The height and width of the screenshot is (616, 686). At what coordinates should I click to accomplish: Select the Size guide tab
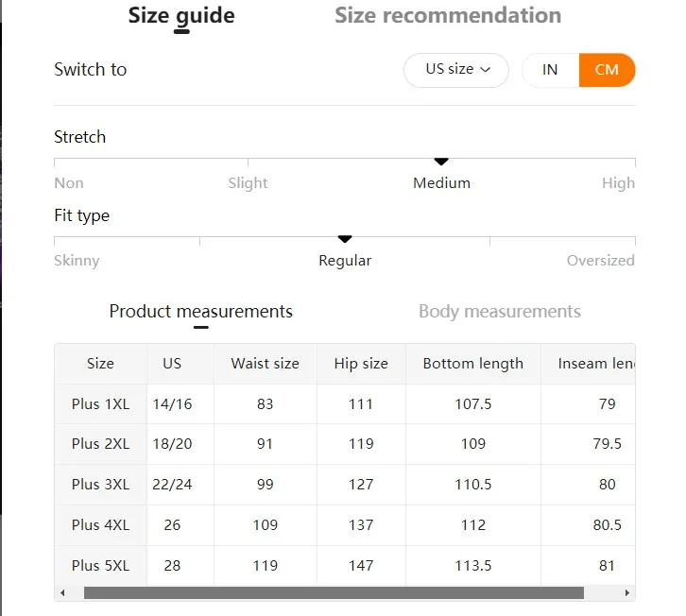coord(181,17)
